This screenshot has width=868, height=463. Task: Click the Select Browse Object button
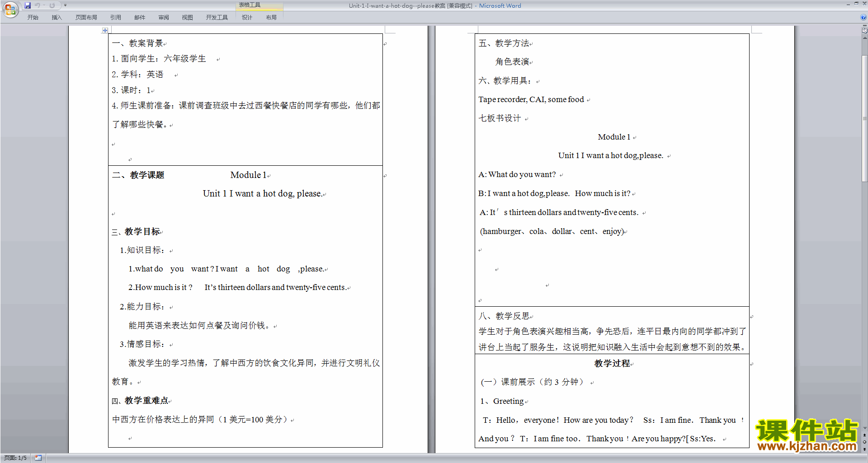[x=864, y=442]
